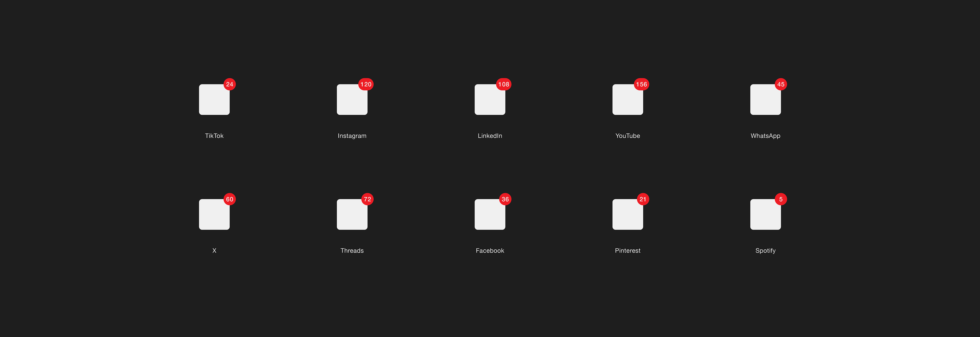This screenshot has width=980, height=337.
Task: Click the red 5 badge on Spotify
Action: pyautogui.click(x=781, y=199)
